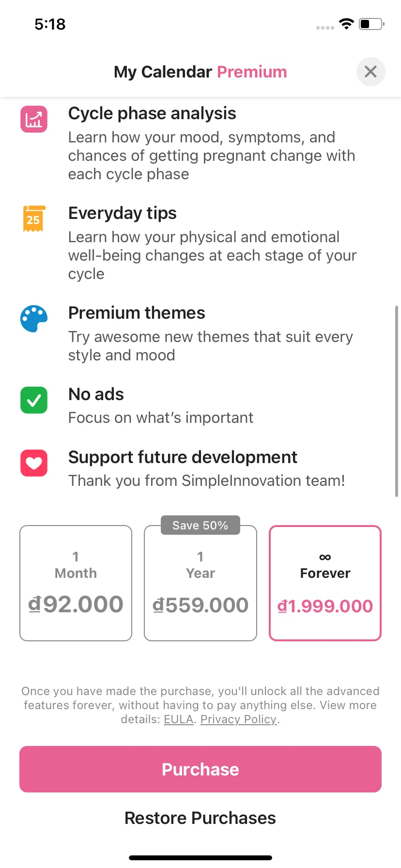Tap the Everyday tips calendar icon
This screenshot has height=868, width=401.
pyautogui.click(x=34, y=218)
